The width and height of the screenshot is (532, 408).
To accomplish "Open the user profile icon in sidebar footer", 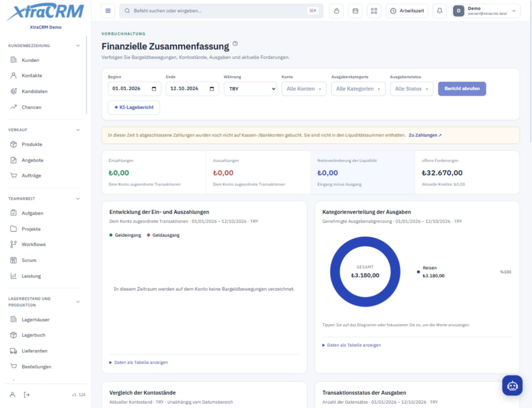I will tap(12, 395).
